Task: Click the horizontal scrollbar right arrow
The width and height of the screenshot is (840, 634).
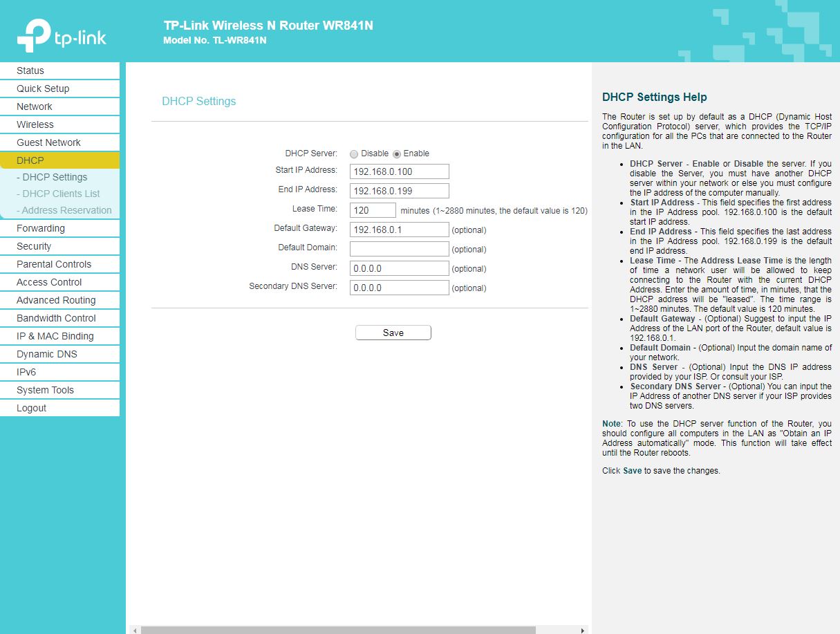Action: (x=583, y=630)
